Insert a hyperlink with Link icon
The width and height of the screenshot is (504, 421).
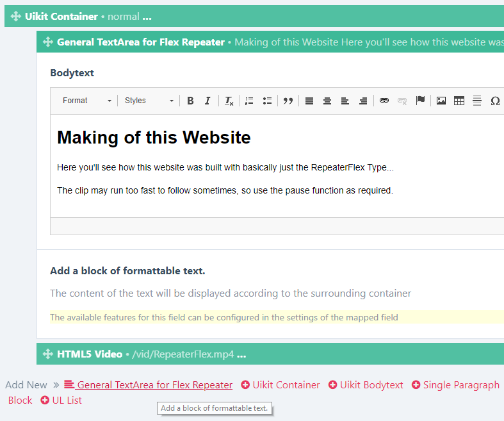point(384,101)
